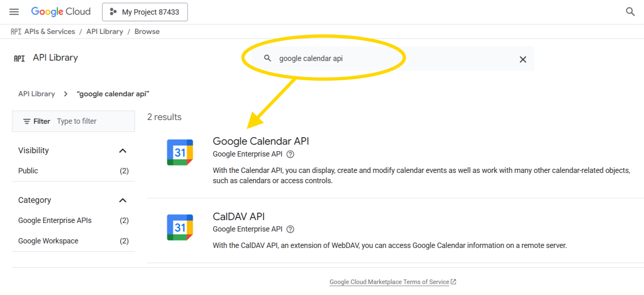
Task: Click the Browse breadcrumb item
Action: 147,31
